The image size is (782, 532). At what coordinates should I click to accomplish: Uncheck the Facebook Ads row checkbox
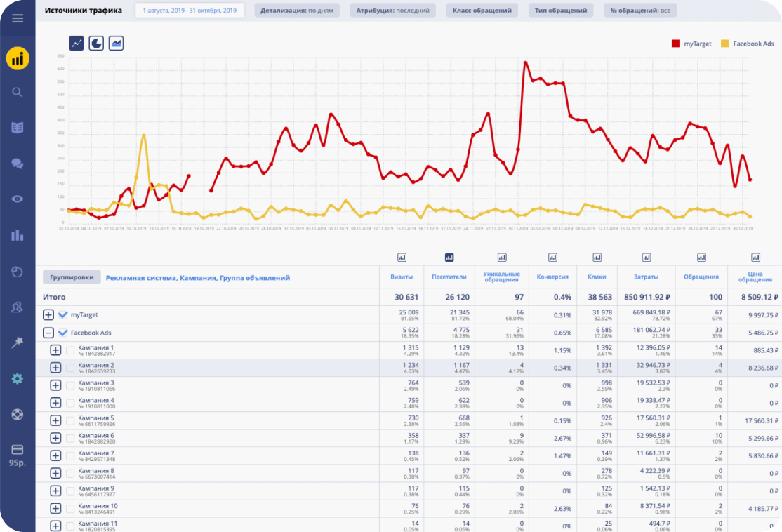tap(63, 333)
